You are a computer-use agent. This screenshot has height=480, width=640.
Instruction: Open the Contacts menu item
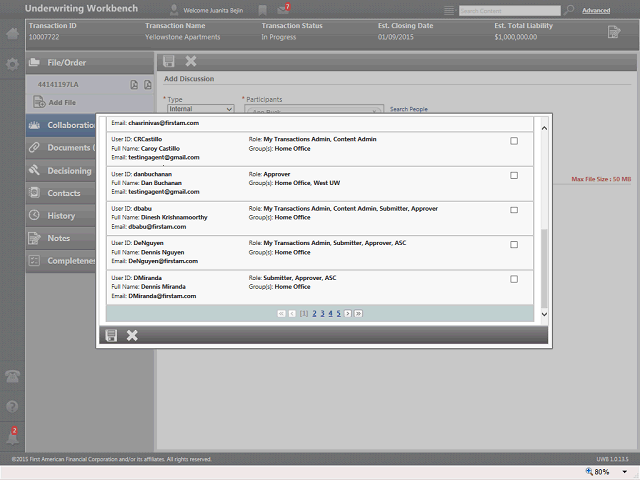[x=61, y=193]
